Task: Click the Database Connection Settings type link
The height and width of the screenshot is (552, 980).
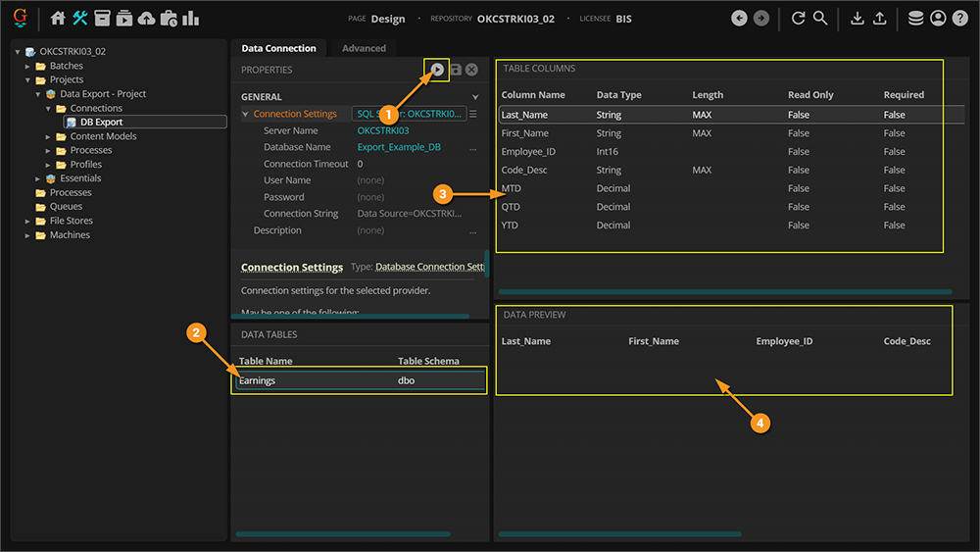Action: click(x=429, y=267)
